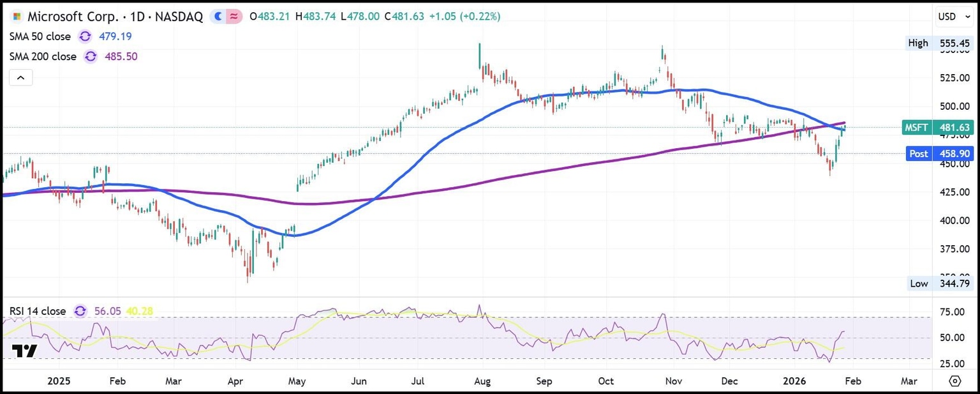980x394 pixels.
Task: Click the SMA 200 circular refresh icon
Action: point(91,56)
